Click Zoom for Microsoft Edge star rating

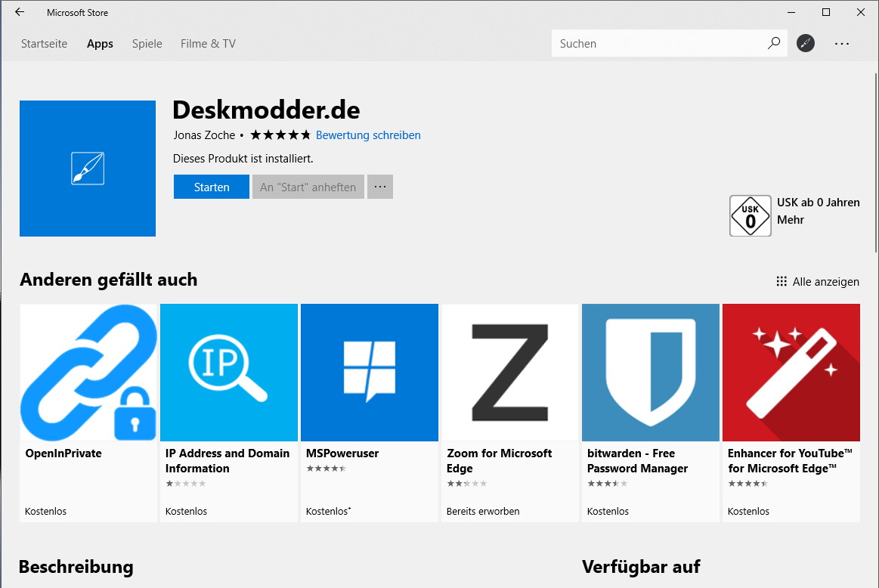pyautogui.click(x=467, y=483)
